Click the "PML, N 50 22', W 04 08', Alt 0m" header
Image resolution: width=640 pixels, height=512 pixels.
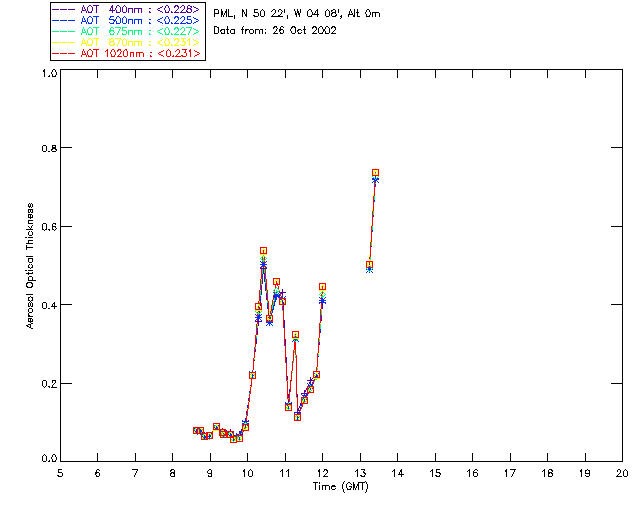click(x=297, y=14)
